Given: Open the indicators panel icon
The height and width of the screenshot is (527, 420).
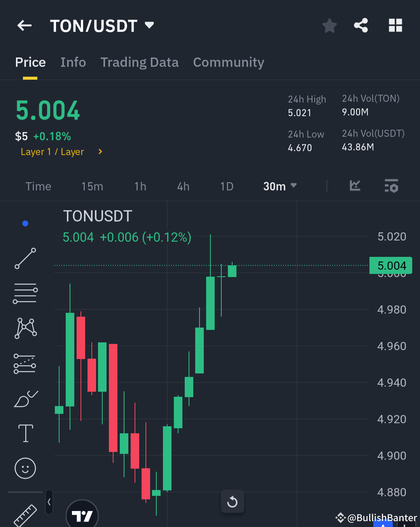Looking at the screenshot, I should pos(354,186).
